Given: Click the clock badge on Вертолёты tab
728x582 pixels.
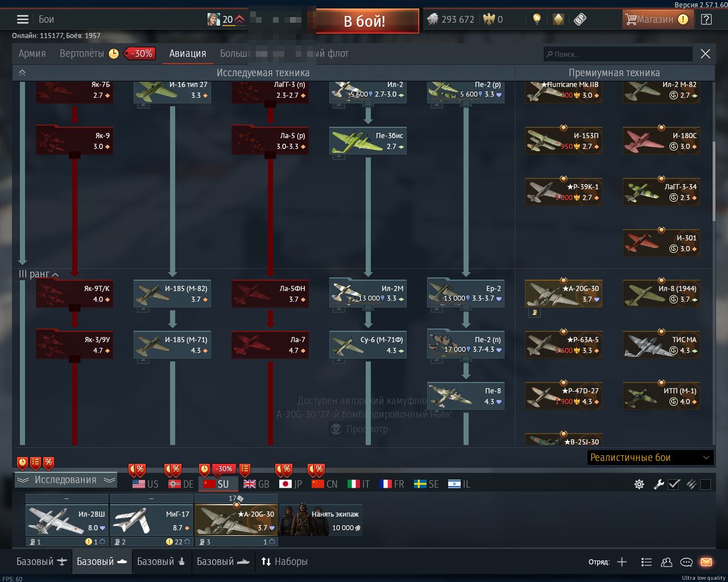Looking at the screenshot, I should [x=114, y=53].
